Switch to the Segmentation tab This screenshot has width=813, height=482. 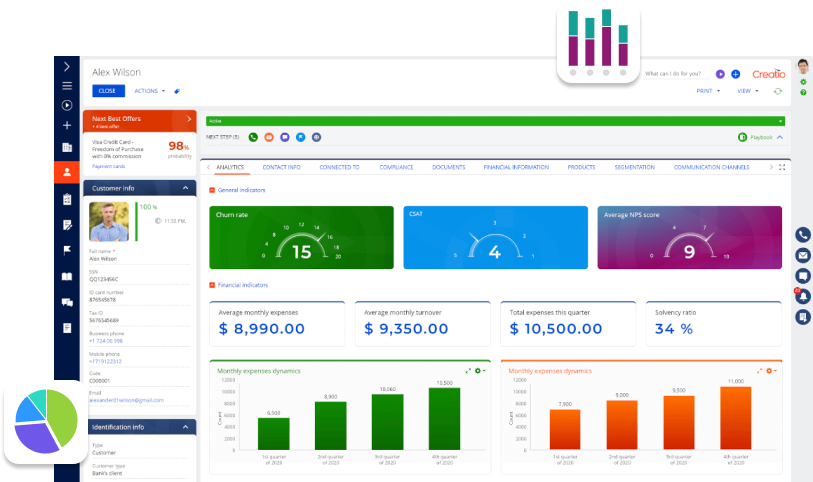635,167
